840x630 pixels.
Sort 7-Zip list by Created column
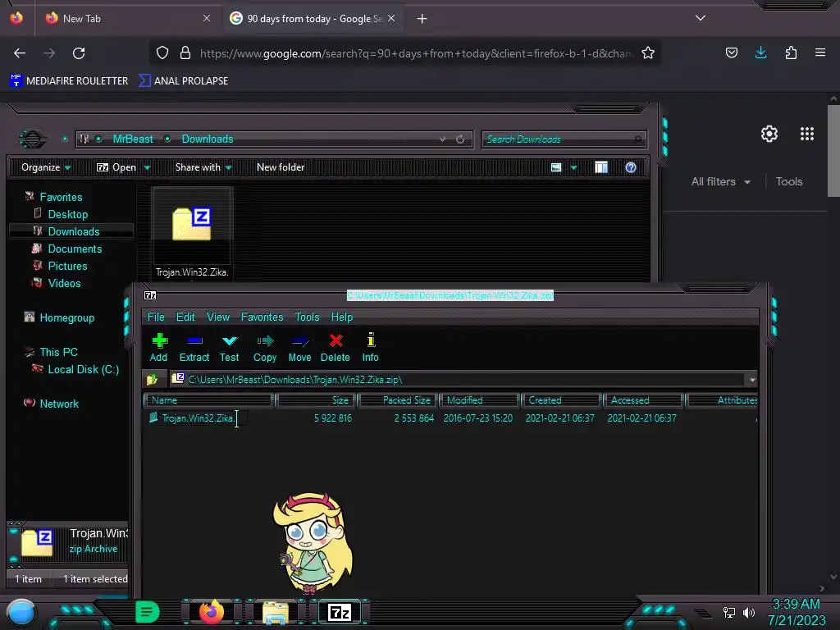tap(561, 400)
